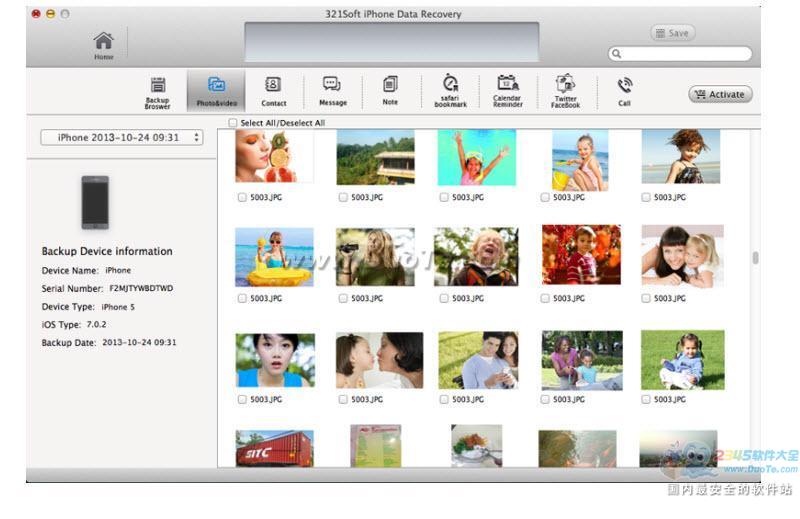This screenshot has width=800, height=519.
Task: Select the Photo&video category
Action: click(x=216, y=92)
